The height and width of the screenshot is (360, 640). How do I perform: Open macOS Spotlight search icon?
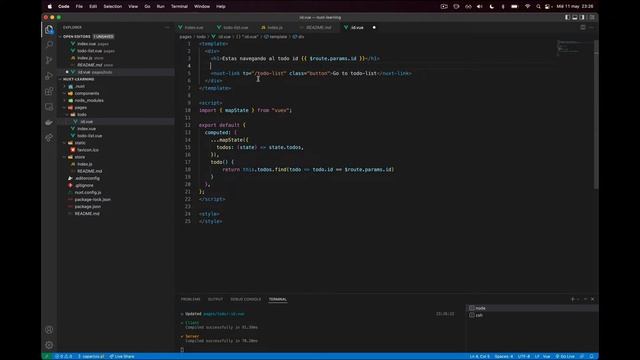click(538, 6)
